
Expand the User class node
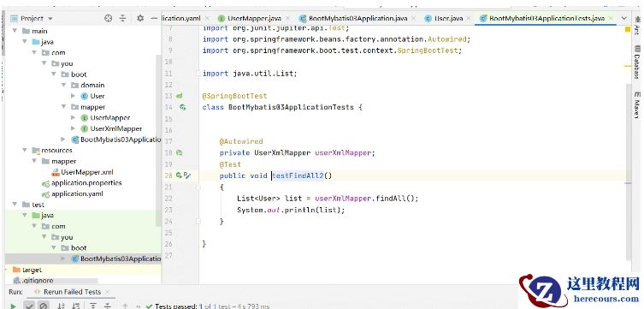coord(74,96)
